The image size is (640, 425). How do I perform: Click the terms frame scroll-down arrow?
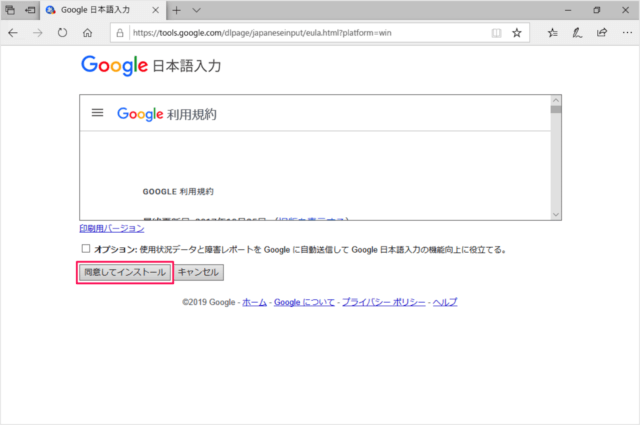click(x=556, y=215)
